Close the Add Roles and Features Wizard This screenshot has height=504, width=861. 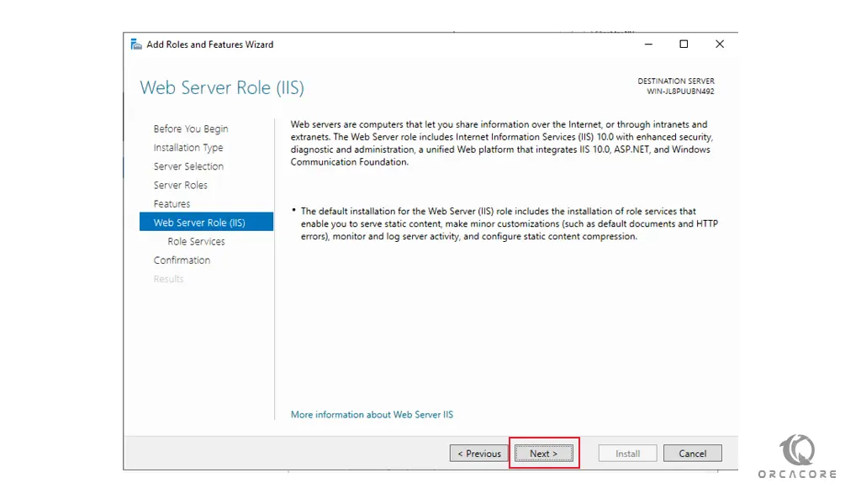click(720, 44)
